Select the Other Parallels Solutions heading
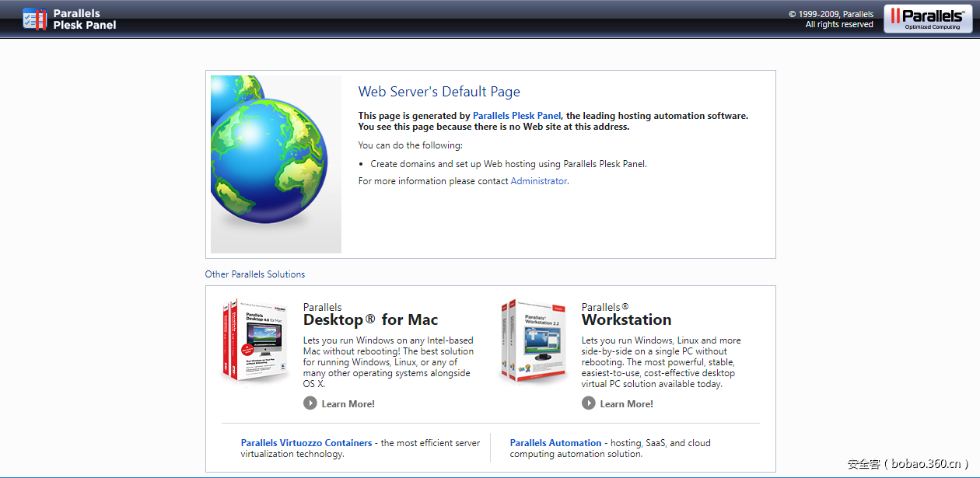The height and width of the screenshot is (478, 980). 255,274
